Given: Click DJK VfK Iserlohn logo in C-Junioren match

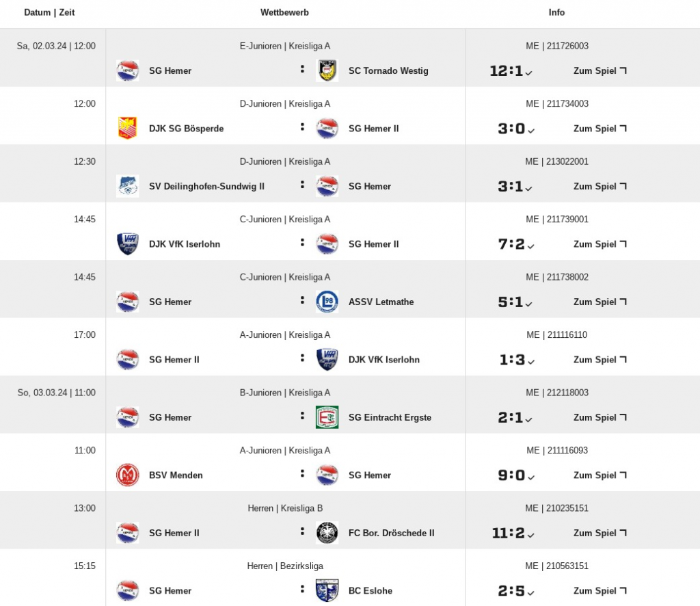Looking at the screenshot, I should click(x=127, y=243).
